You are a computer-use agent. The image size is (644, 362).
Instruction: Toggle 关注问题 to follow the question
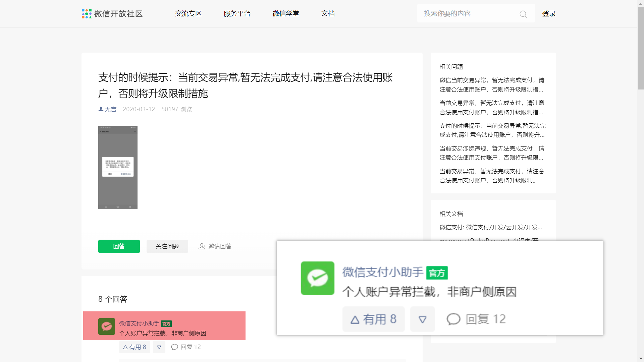pyautogui.click(x=167, y=246)
